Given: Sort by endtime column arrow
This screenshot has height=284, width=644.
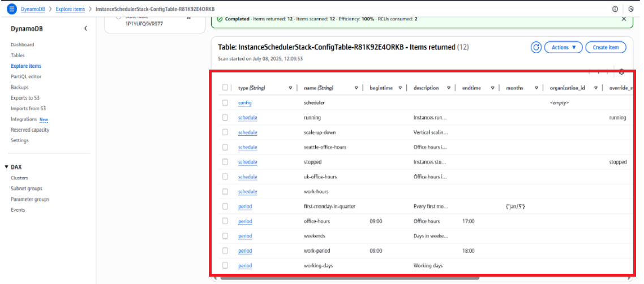Looking at the screenshot, I should point(492,88).
